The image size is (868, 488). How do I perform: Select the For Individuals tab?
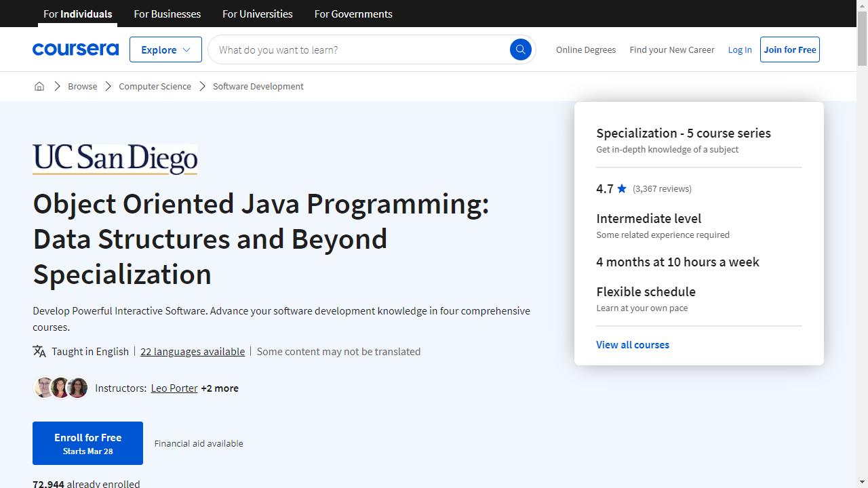pos(77,14)
